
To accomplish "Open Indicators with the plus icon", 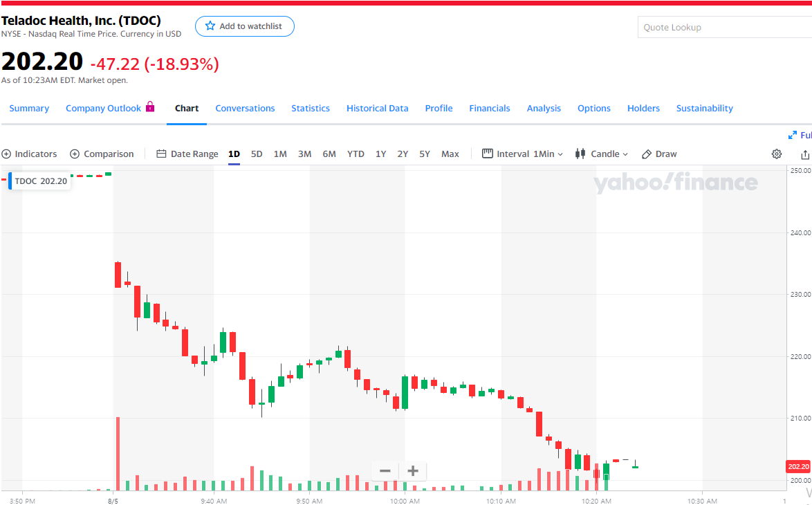I will [29, 154].
